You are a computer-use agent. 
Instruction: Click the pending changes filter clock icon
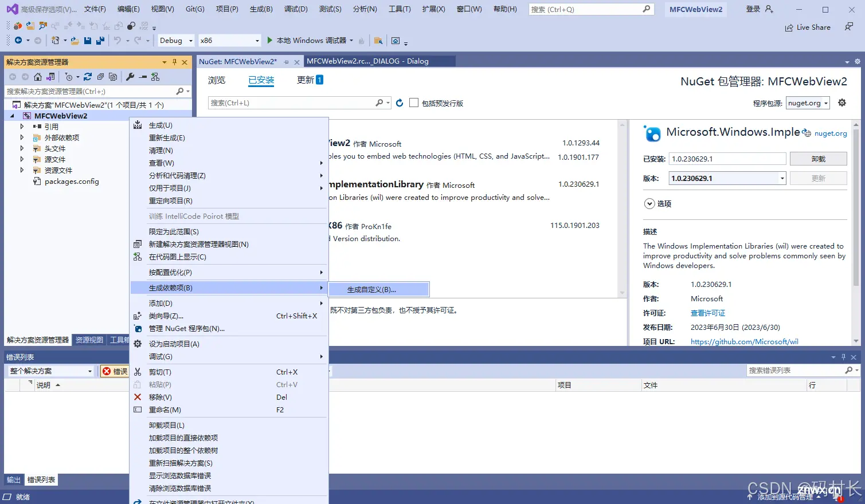pyautogui.click(x=69, y=77)
